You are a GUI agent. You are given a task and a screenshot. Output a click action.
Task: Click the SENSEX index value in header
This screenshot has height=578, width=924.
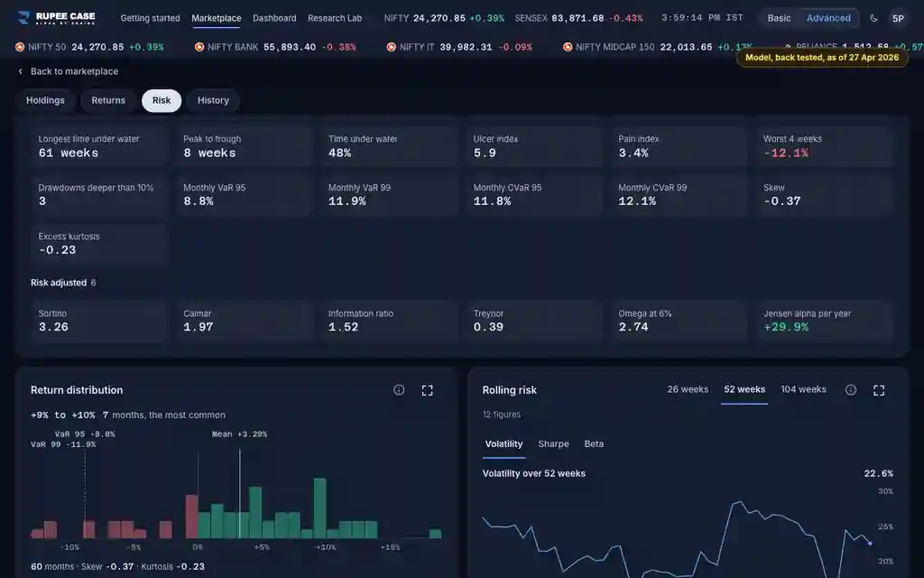(x=577, y=18)
